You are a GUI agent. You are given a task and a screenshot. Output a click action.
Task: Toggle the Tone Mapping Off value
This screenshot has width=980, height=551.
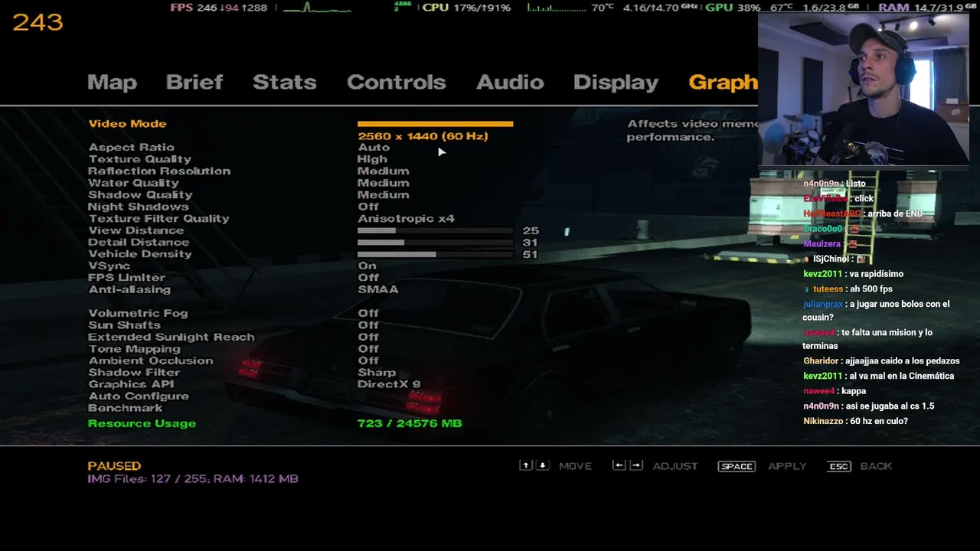(x=368, y=349)
